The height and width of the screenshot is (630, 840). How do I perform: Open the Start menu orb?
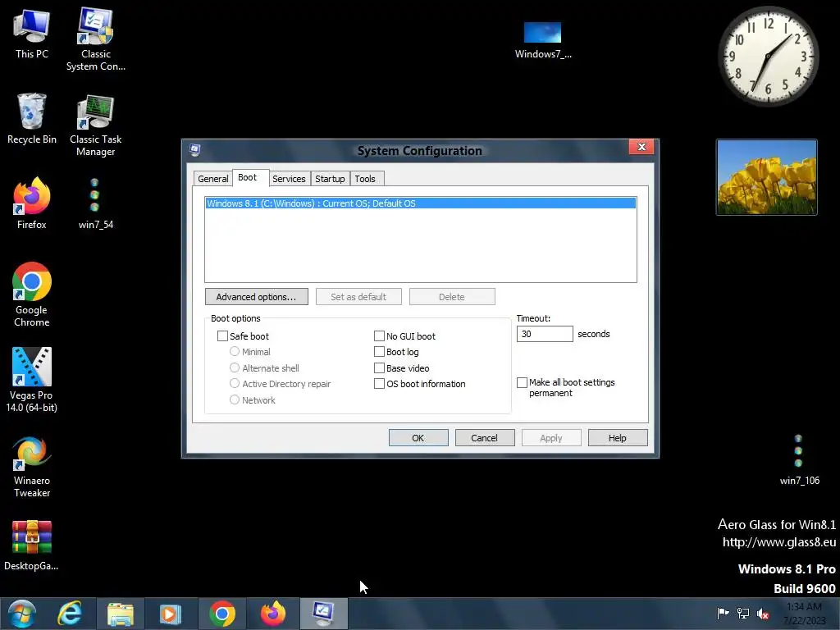[21, 614]
